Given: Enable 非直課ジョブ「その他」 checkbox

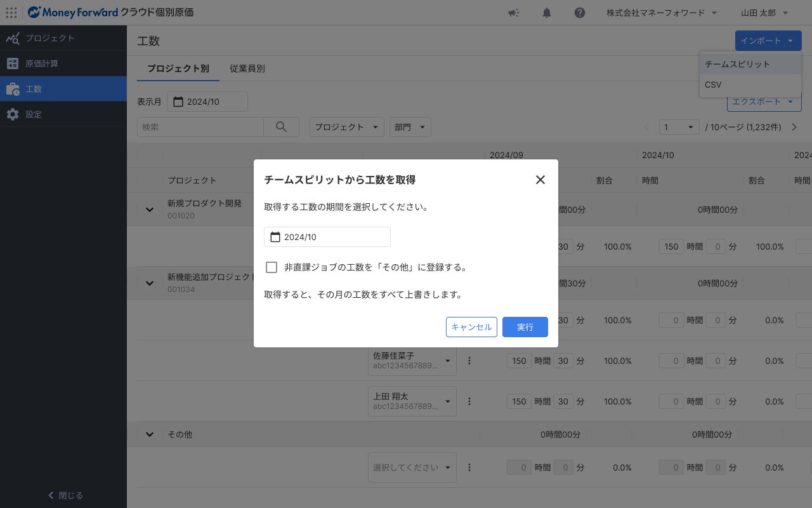Looking at the screenshot, I should click(272, 267).
